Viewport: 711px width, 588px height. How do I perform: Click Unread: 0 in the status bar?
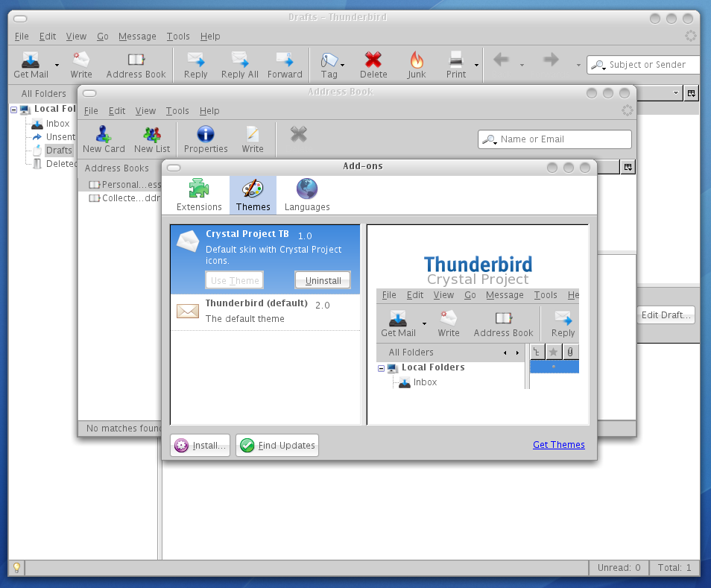click(x=619, y=568)
